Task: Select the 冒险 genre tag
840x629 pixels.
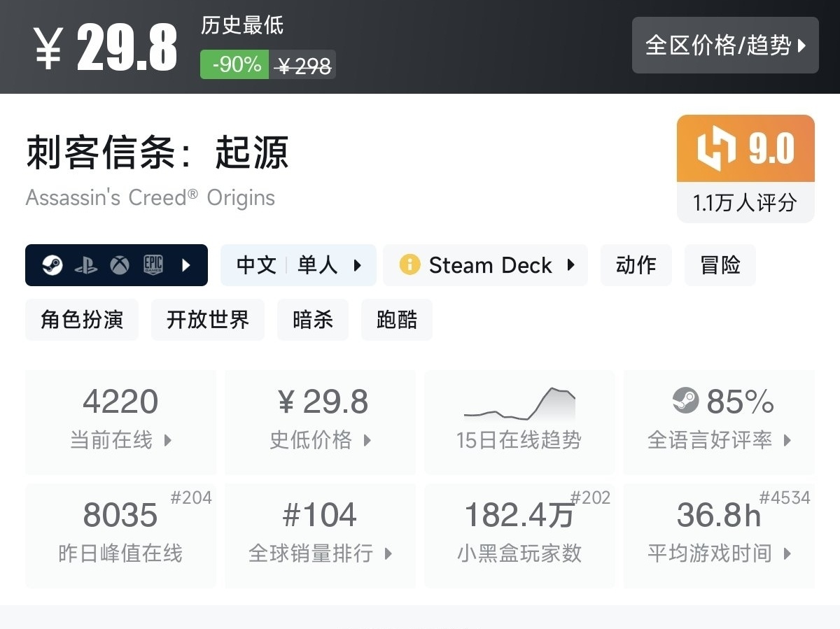Action: coord(720,265)
